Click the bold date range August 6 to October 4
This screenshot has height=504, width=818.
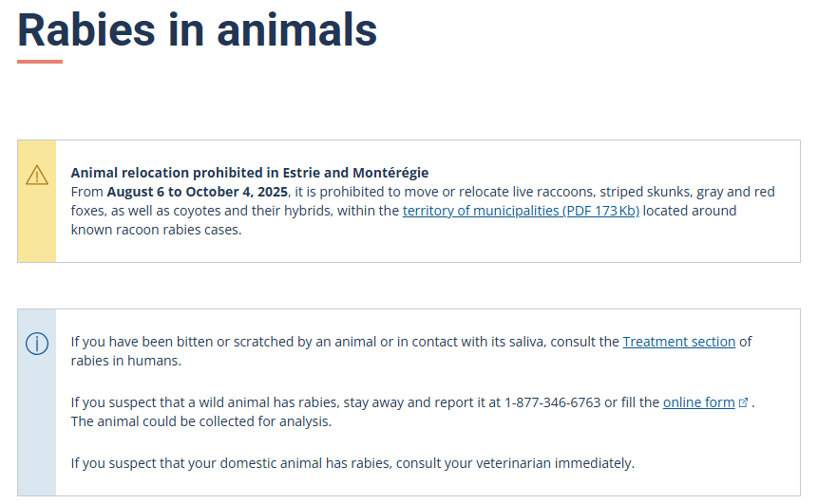pyautogui.click(x=197, y=192)
